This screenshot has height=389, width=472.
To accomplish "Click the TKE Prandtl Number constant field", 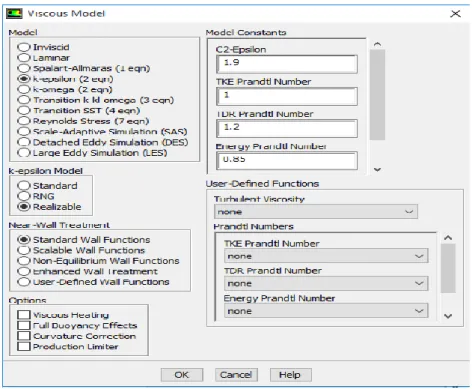I will pos(287,96).
